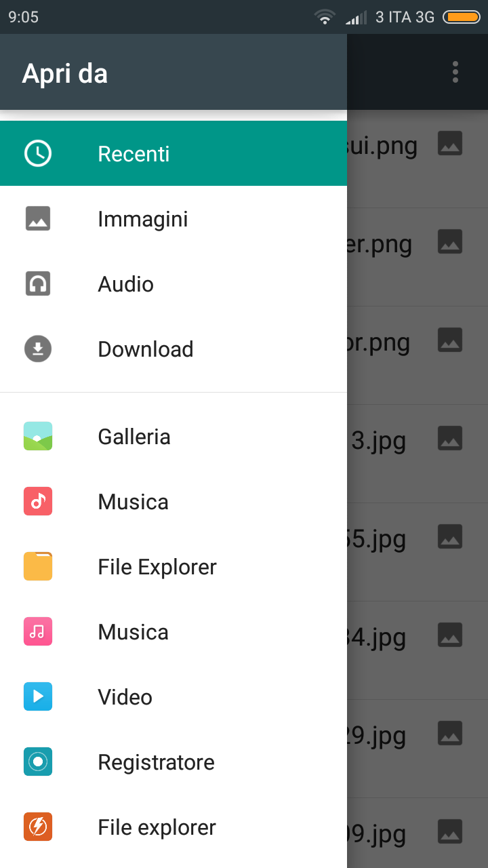This screenshot has height=868, width=488.
Task: Select the Download label in the drawer
Action: tap(146, 349)
